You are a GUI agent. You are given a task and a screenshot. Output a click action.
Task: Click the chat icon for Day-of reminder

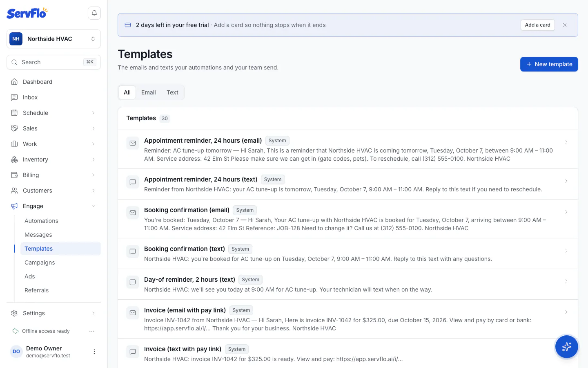coord(133,282)
